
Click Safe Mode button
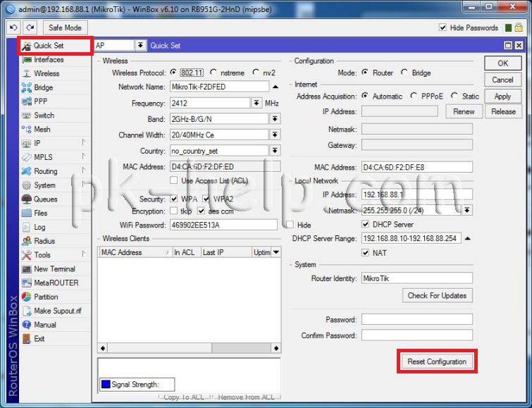coord(65,27)
